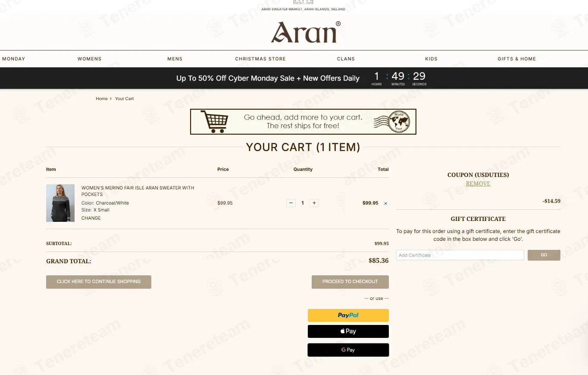The image size is (588, 375).
Task: Proceed to Checkout
Action: (x=350, y=282)
